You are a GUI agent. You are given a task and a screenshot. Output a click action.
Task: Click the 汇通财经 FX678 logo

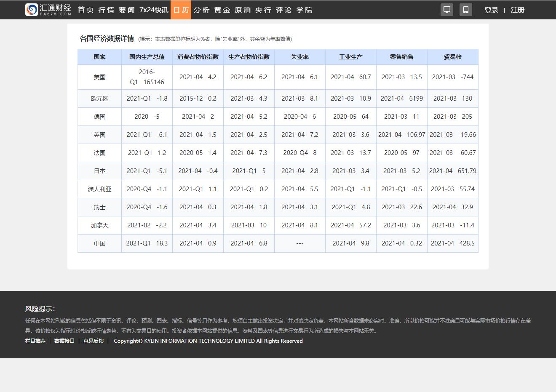[x=48, y=10]
